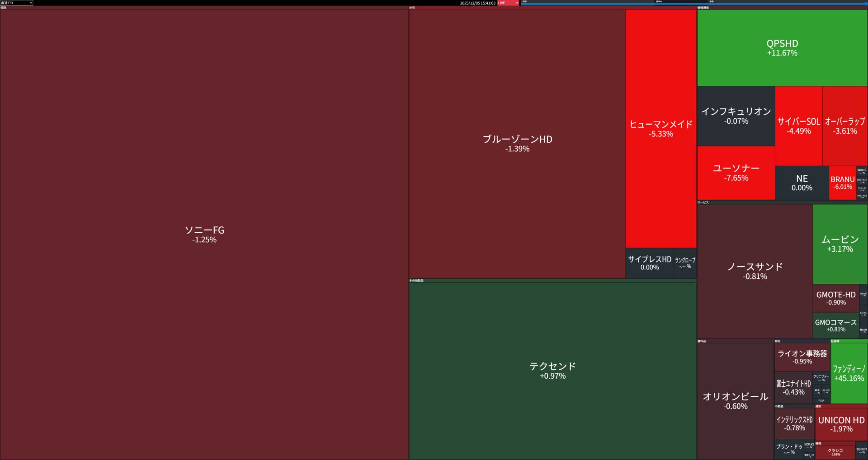The width and height of the screenshot is (868, 460).
Task: Click the BRANU -6.01% tile
Action: tap(842, 183)
